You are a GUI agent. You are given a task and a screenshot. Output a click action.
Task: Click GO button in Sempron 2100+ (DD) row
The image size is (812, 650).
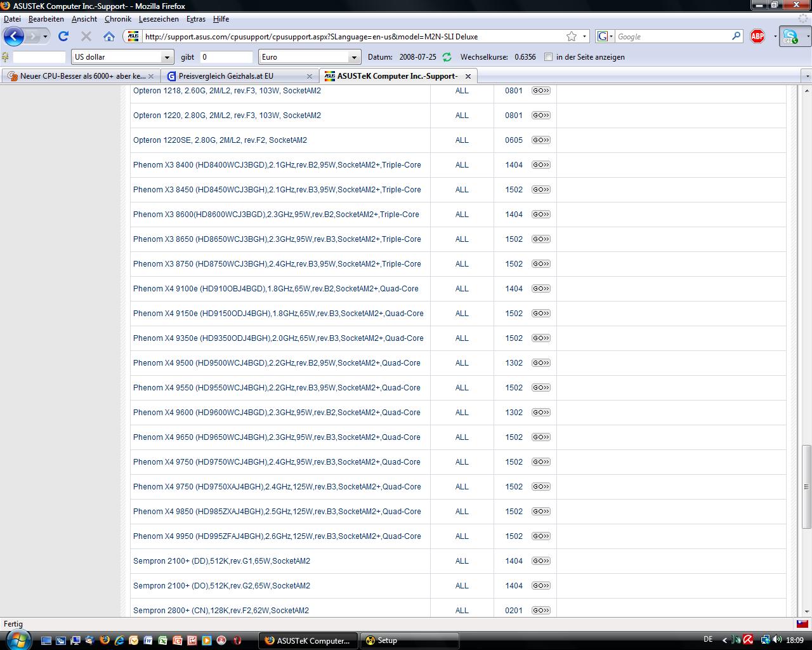(540, 561)
